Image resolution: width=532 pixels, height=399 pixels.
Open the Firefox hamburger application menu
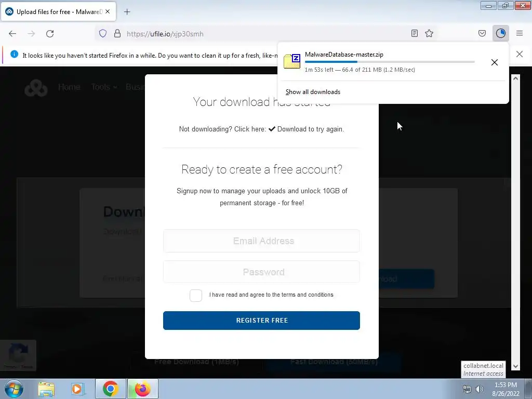pyautogui.click(x=520, y=33)
